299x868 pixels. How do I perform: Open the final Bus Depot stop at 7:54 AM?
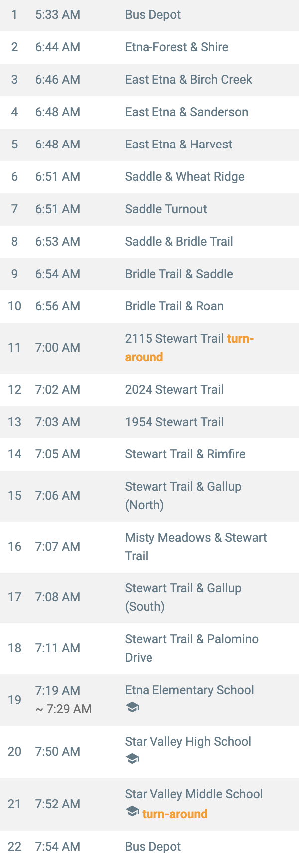[x=149, y=847]
